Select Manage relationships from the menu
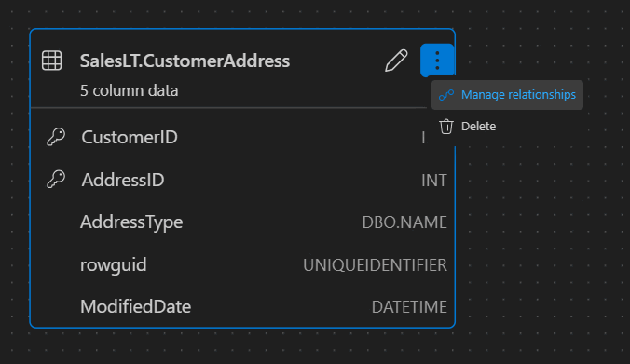Screen dimensions: 630x364 507,95
